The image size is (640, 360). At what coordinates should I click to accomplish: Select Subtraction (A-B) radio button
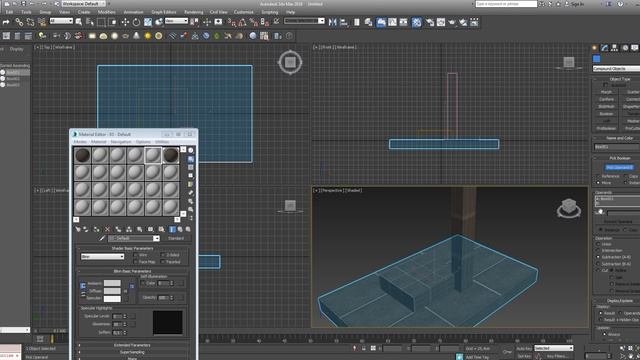coord(598,257)
